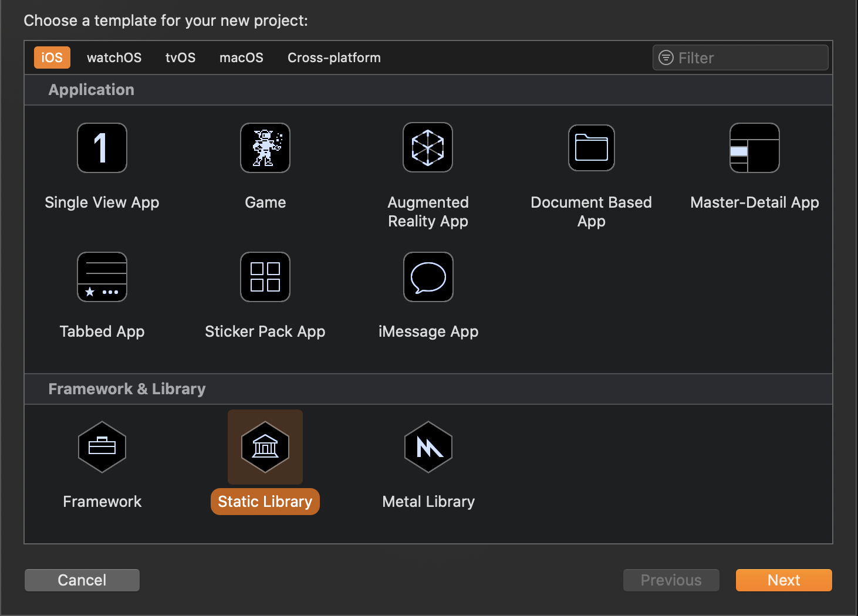The height and width of the screenshot is (616, 858).
Task: Click the 'Document Based App' label
Action: pyautogui.click(x=592, y=212)
